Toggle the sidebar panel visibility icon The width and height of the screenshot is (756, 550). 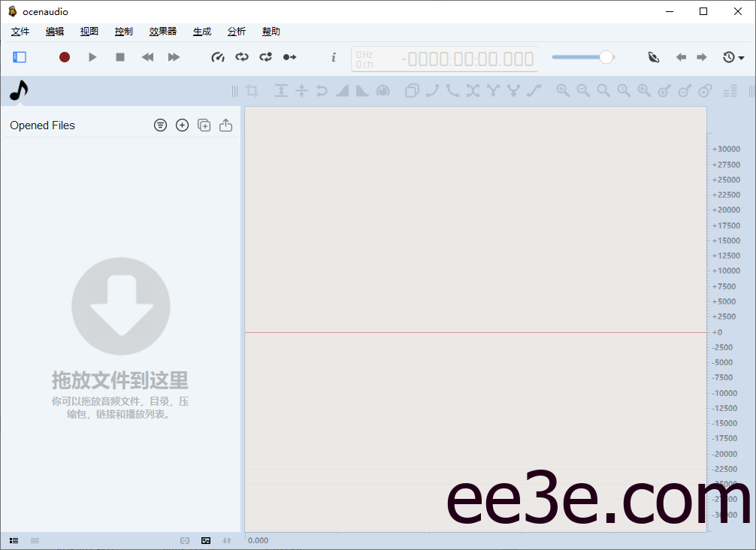(19, 56)
